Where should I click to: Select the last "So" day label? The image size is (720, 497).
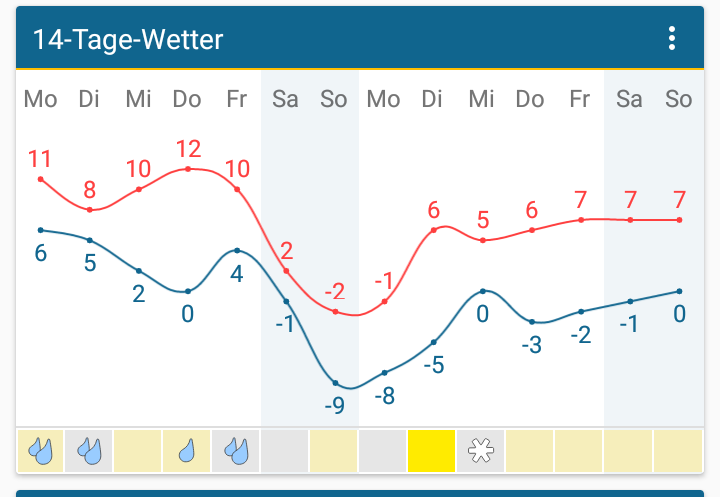[678, 99]
